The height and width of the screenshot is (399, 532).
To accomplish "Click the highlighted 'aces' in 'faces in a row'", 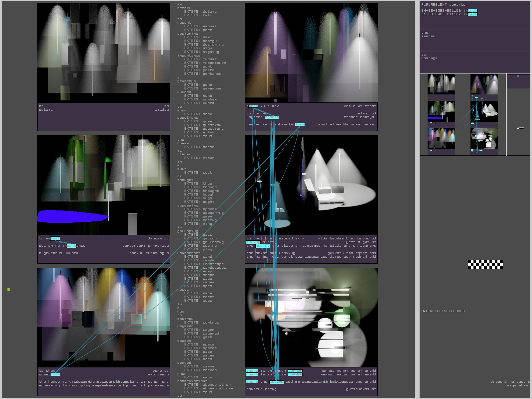I will 253,106.
